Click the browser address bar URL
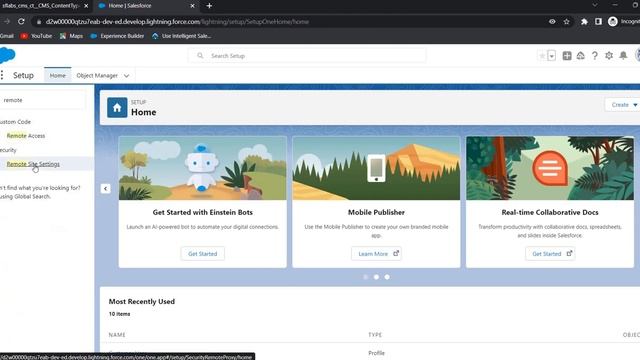 [x=177, y=22]
